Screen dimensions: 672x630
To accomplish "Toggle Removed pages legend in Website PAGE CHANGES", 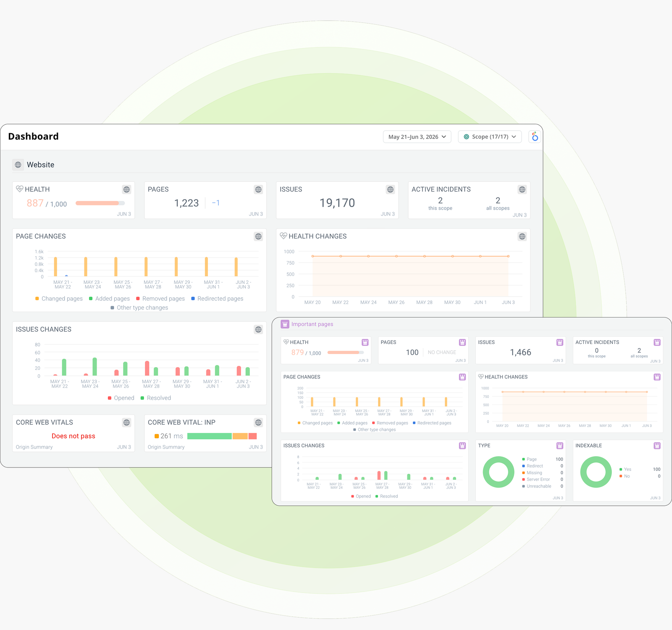I will (160, 299).
